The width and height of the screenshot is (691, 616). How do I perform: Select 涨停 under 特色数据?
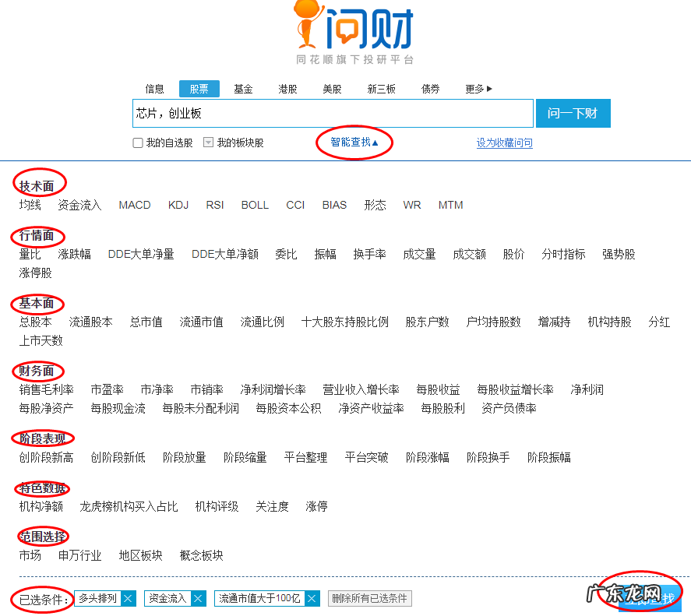click(x=316, y=506)
